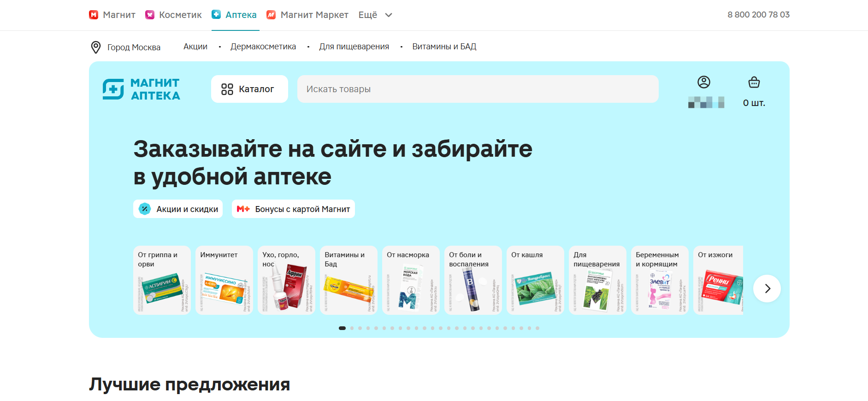Select the second carousel pagination dot

[x=352, y=328]
